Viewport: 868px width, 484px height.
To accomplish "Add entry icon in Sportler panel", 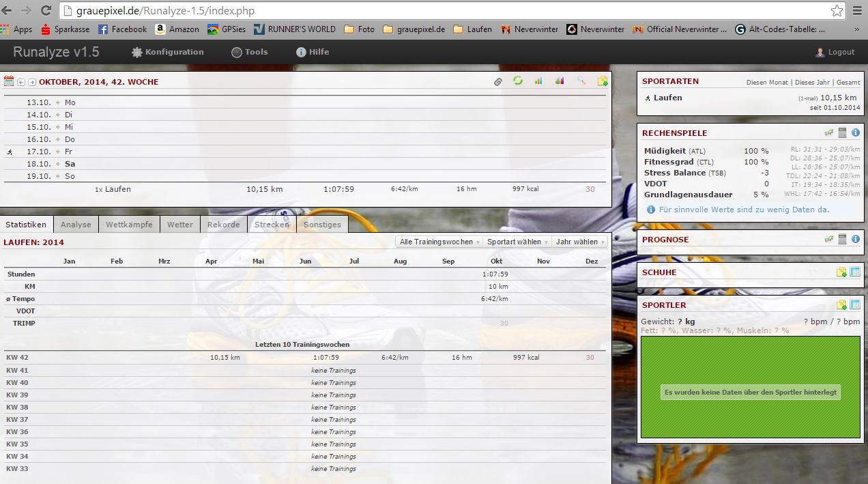I will pos(841,305).
